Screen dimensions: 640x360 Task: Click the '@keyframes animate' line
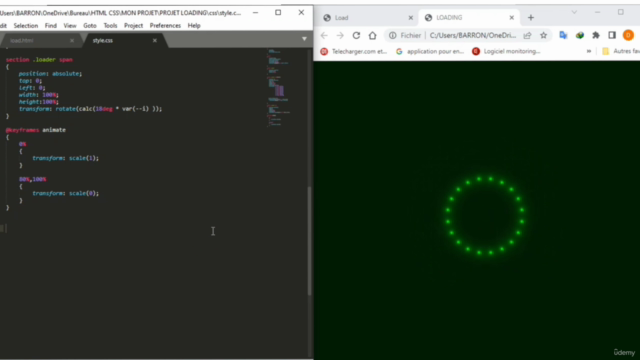pyautogui.click(x=36, y=130)
